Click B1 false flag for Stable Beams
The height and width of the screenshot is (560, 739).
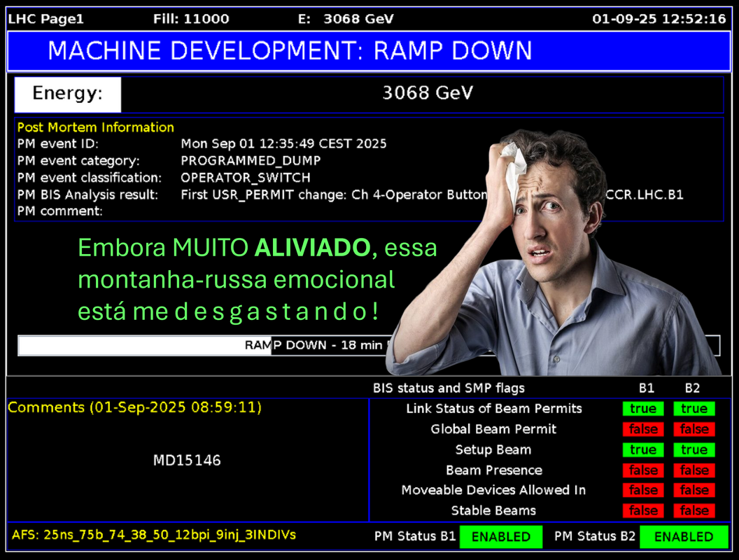[x=643, y=510]
